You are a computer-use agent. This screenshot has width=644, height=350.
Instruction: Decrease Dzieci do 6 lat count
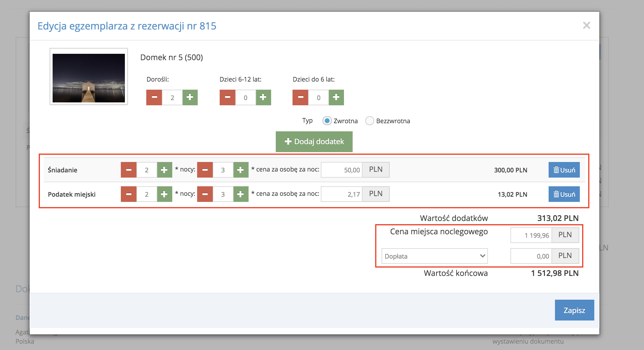click(x=300, y=97)
